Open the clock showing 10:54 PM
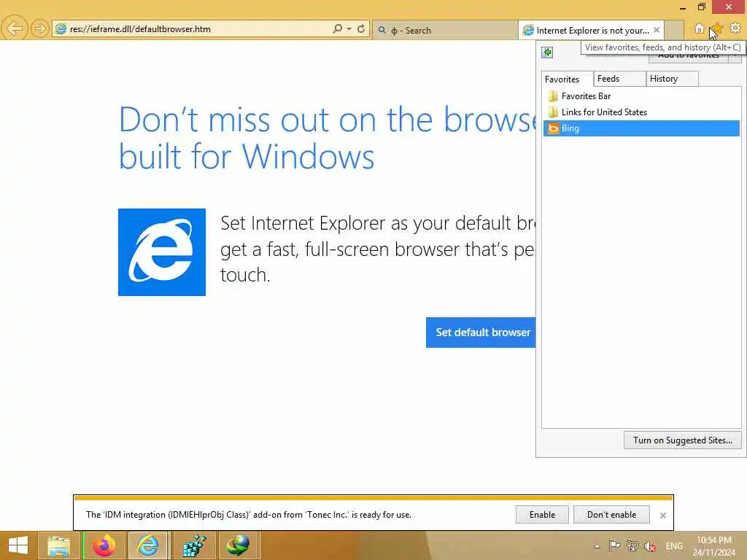 point(713,546)
